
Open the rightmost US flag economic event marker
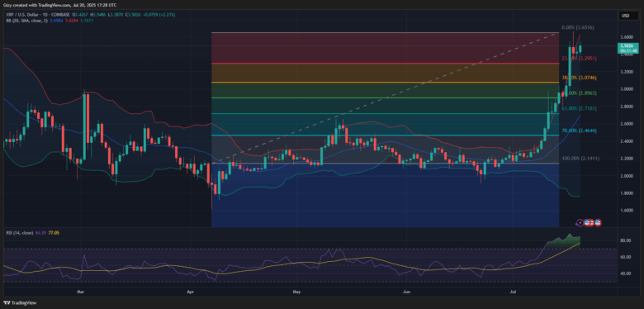point(598,223)
